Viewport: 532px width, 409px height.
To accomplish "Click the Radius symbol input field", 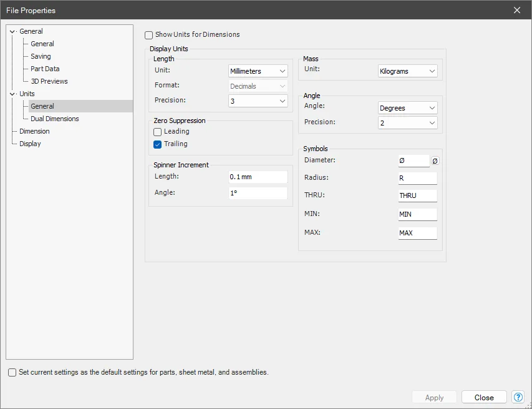I will pos(418,178).
